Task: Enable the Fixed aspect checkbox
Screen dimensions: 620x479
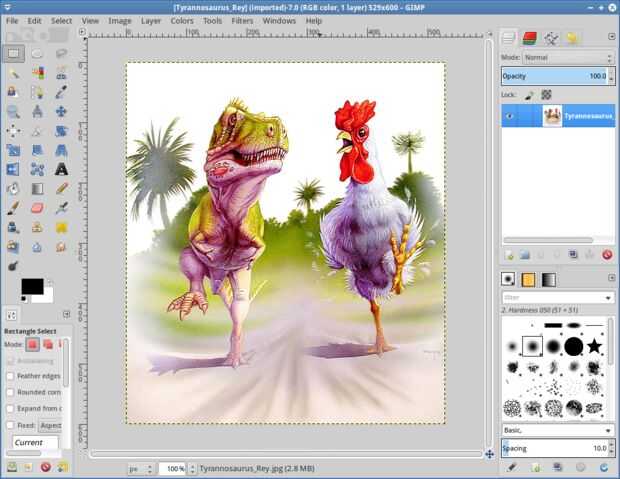Action: (x=10, y=425)
